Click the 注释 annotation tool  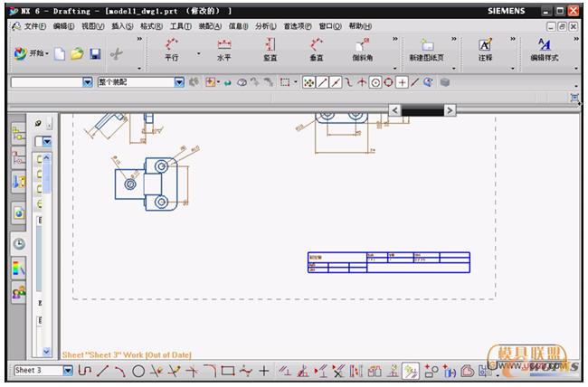(x=485, y=48)
